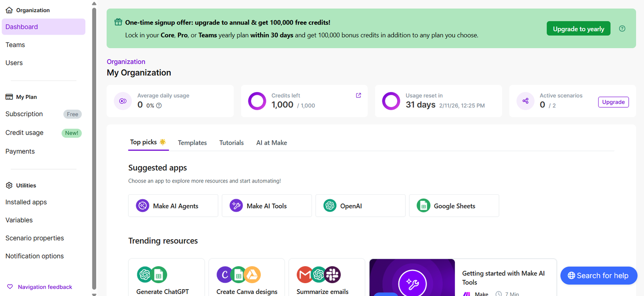Click the OpenAI logo icon

click(x=330, y=206)
